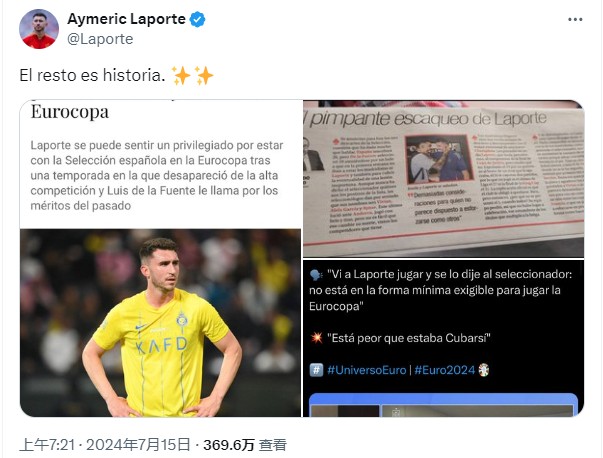603x458 pixels.
Task: Click the speech bubble emoji before the quote
Action: [x=316, y=275]
